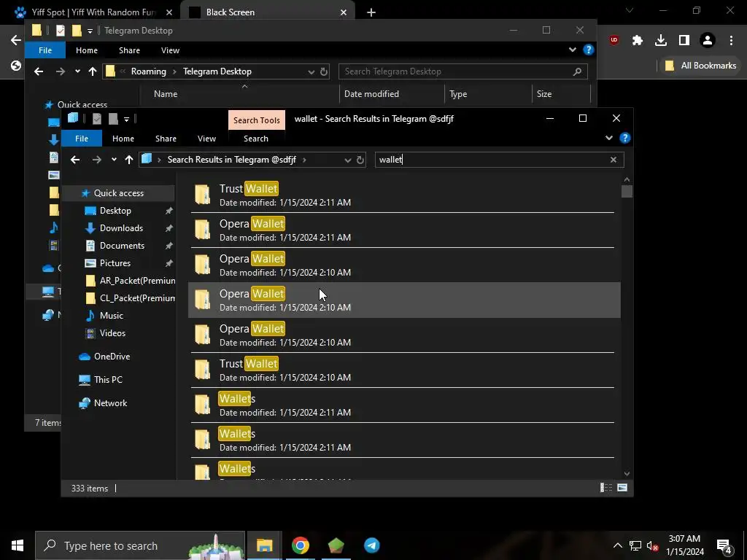The image size is (747, 560).
Task: Select the Opera Wallet result dated 2:11 AM
Action: pyautogui.click(x=404, y=230)
